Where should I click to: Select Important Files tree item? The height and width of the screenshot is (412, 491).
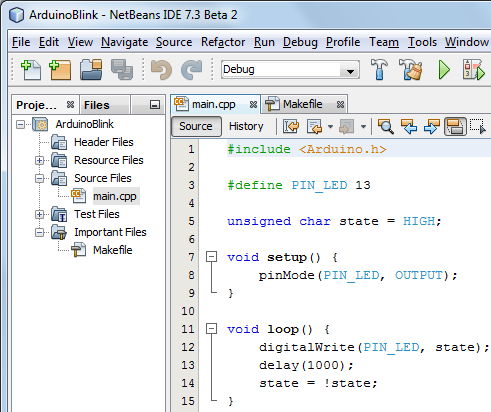(110, 232)
